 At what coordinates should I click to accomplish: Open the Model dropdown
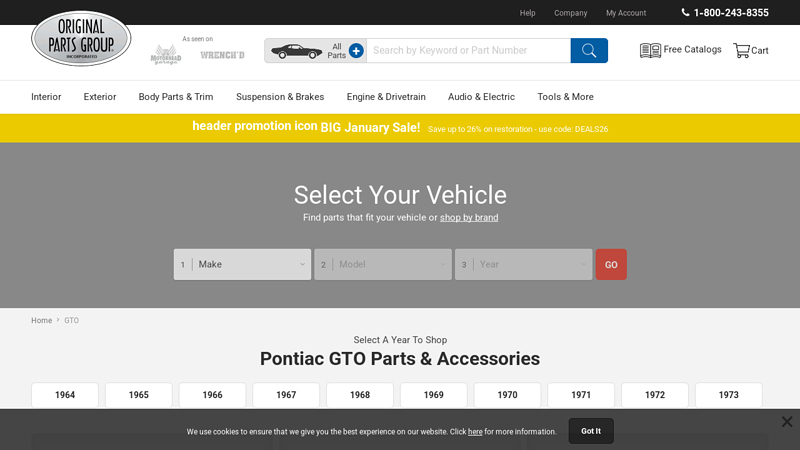pos(383,264)
